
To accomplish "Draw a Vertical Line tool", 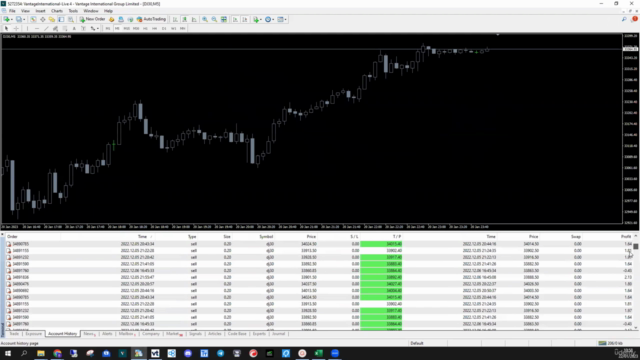I will pos(27,28).
